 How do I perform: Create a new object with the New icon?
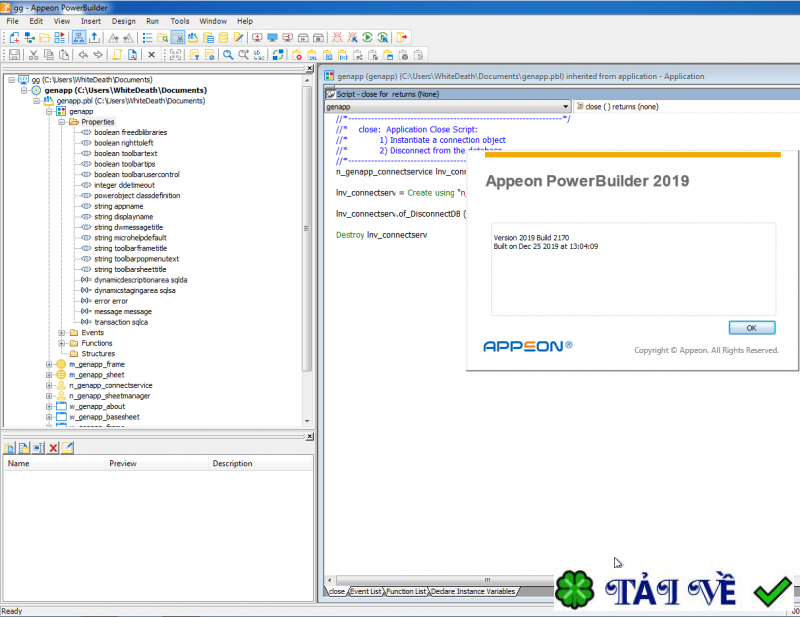(x=14, y=37)
